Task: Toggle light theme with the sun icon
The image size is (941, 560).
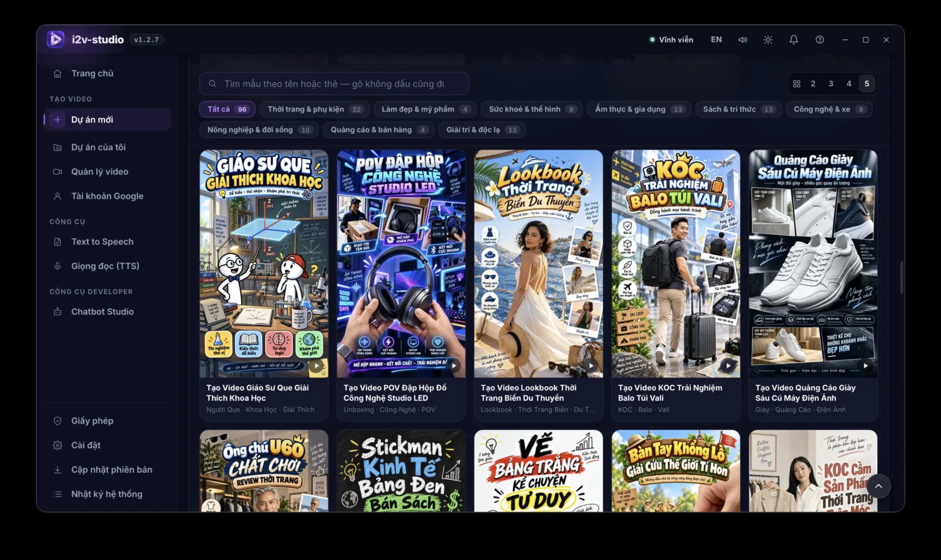Action: click(768, 40)
